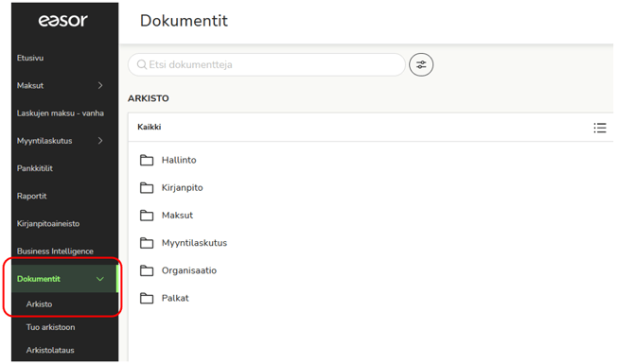The height and width of the screenshot is (364, 634).
Task: Select Myyntilaskutus sidebar menu label
Action: click(44, 141)
